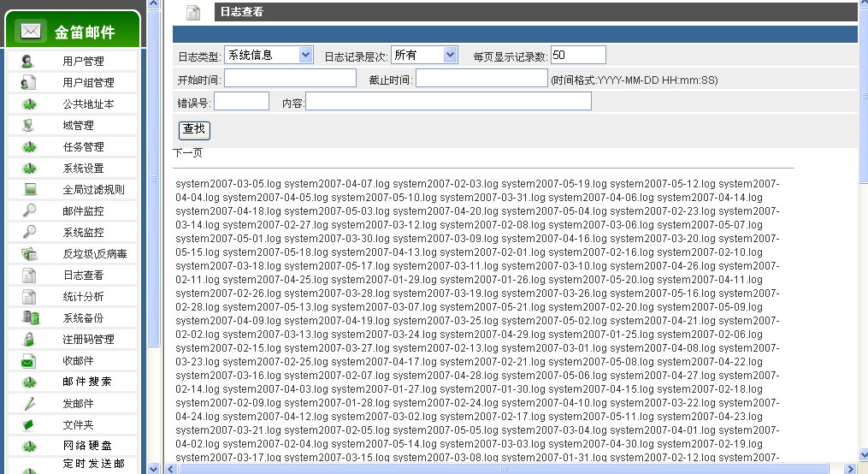The image size is (868, 474).
Task: Click the pencil icon beside 发邮件
Action: (29, 403)
